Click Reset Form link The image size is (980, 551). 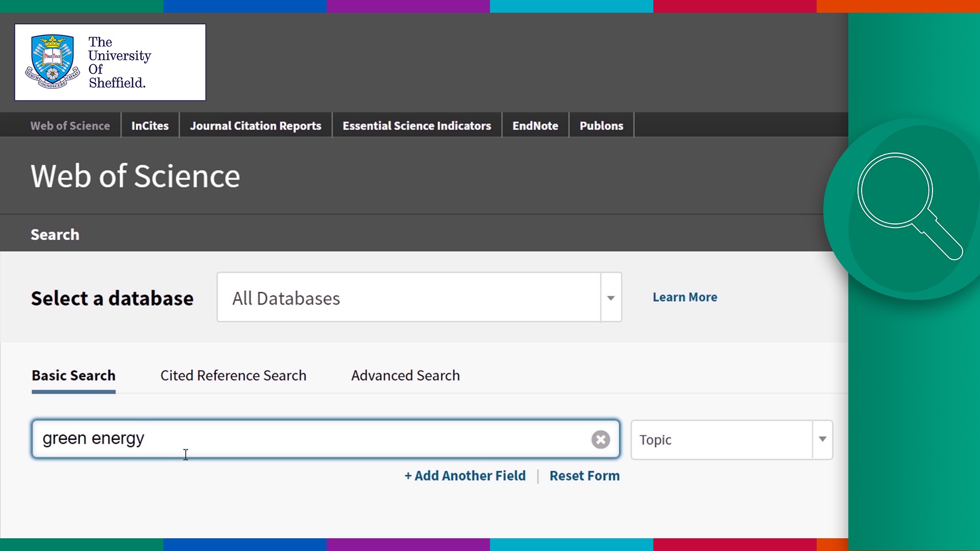point(584,475)
